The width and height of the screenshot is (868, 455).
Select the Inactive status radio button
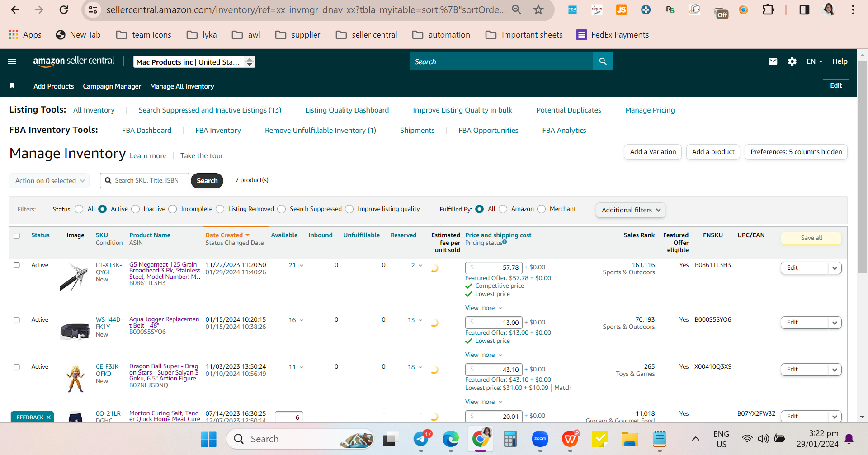[x=136, y=209]
